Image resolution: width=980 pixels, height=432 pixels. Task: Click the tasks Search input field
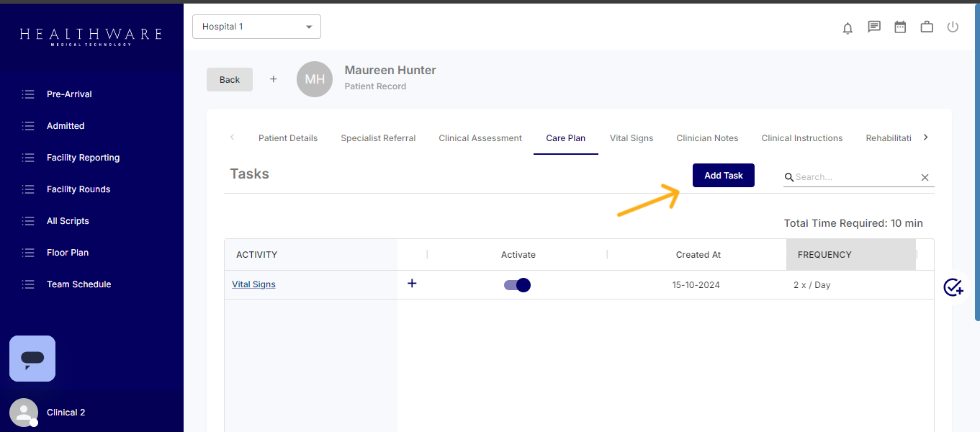pyautogui.click(x=855, y=177)
